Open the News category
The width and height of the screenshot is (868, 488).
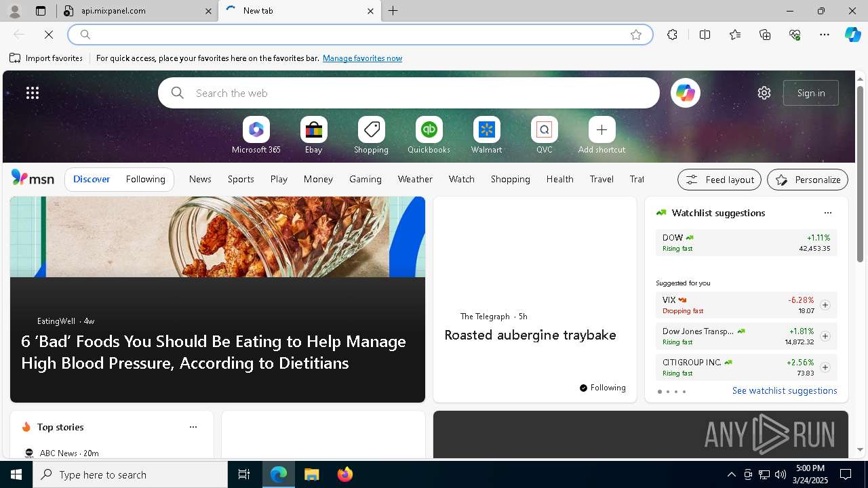point(200,180)
